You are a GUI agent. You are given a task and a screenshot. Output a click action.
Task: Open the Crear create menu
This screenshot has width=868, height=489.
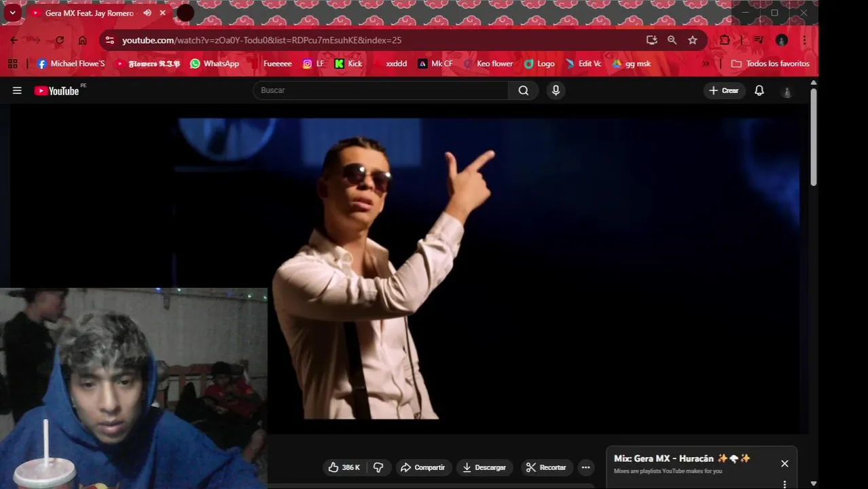coord(724,90)
